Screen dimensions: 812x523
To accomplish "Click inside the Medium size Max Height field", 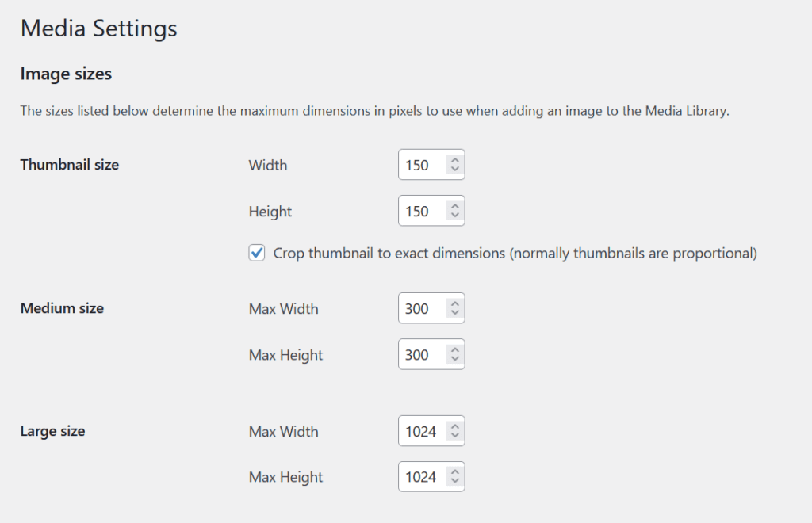I will tap(420, 354).
